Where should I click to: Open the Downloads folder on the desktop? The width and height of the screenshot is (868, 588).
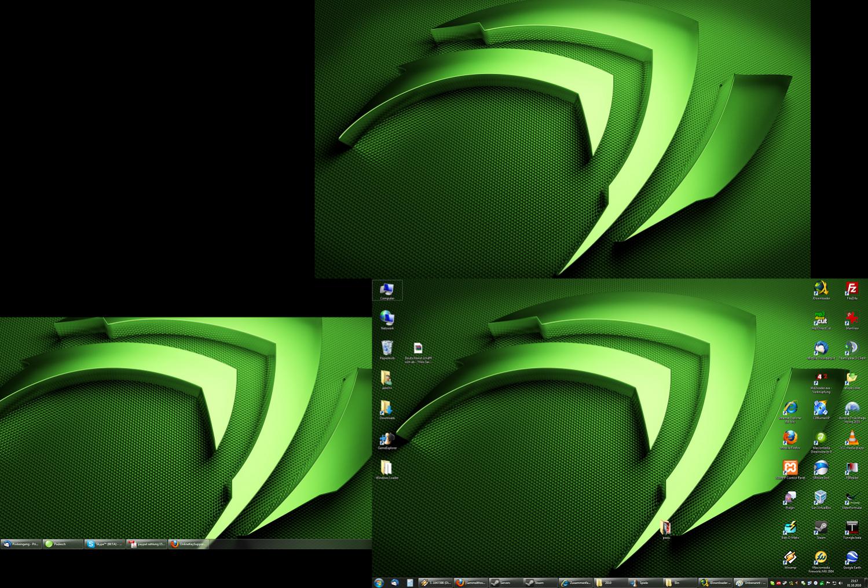pyautogui.click(x=387, y=410)
